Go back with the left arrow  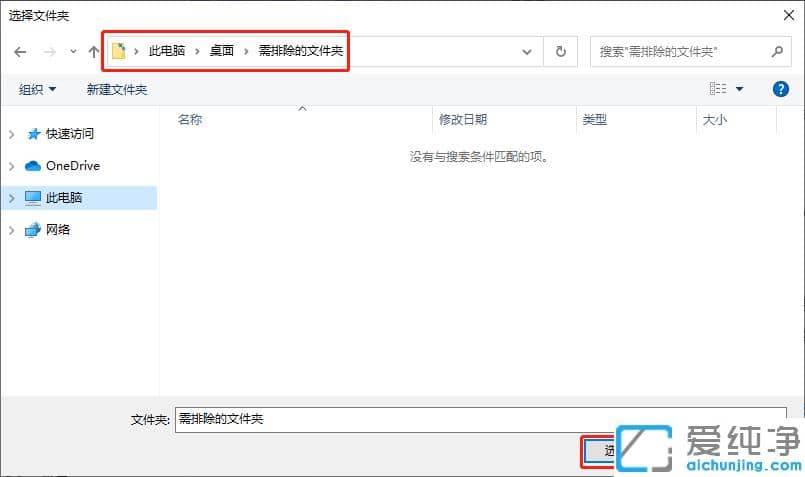coord(20,51)
